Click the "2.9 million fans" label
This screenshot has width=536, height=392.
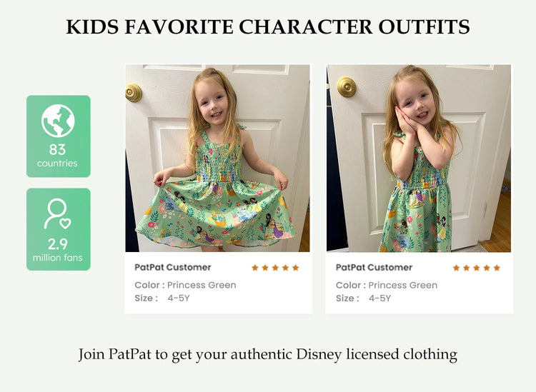[x=58, y=250]
